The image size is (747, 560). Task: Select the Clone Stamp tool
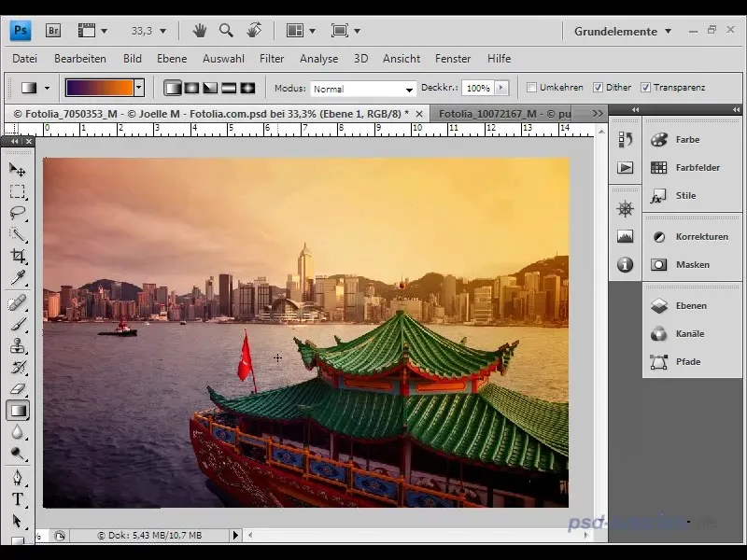pos(18,345)
